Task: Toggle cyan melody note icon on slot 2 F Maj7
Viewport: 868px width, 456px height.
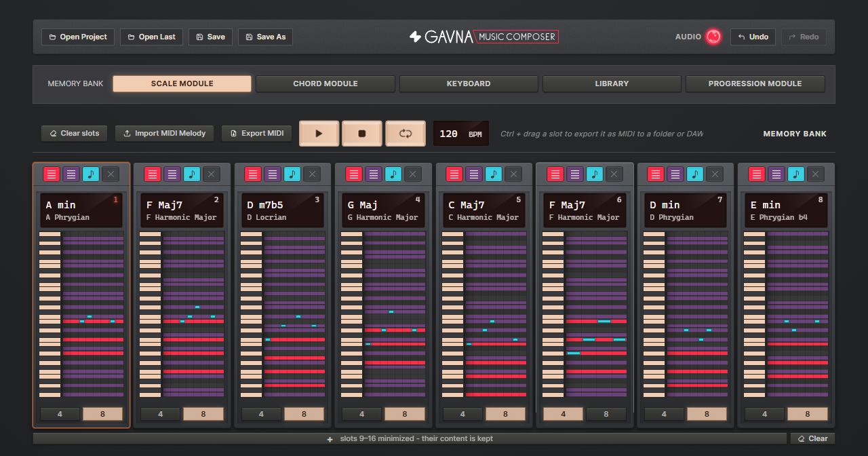Action: point(192,174)
